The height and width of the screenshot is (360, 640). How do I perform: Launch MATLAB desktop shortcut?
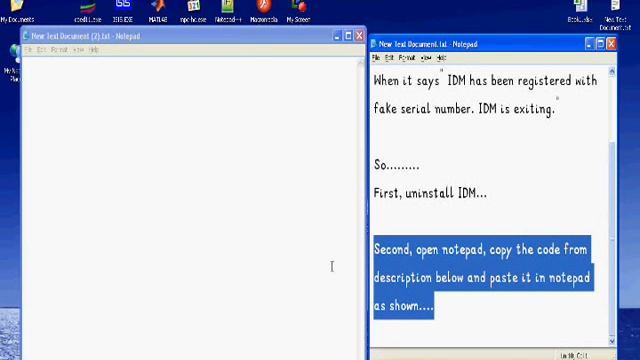pyautogui.click(x=158, y=11)
